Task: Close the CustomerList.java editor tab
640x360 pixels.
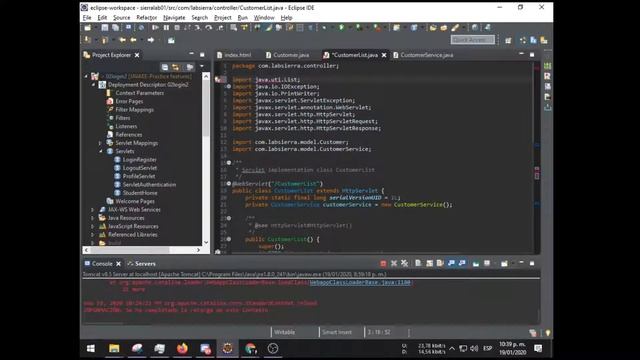Action: pyautogui.click(x=384, y=55)
